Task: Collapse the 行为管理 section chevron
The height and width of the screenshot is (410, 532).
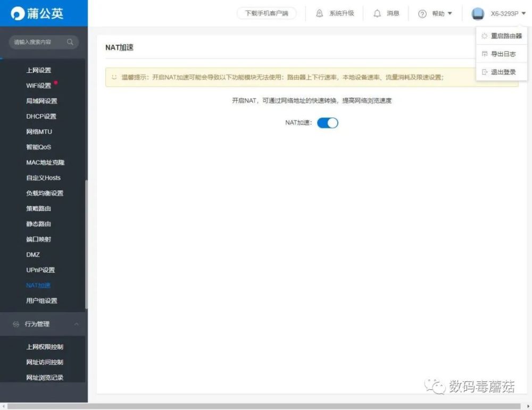Action: click(x=76, y=324)
